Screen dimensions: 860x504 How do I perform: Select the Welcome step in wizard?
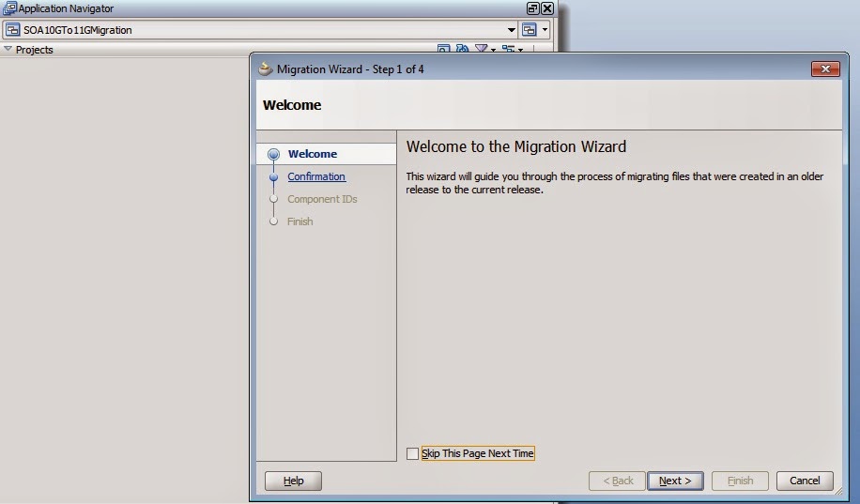[x=312, y=154]
